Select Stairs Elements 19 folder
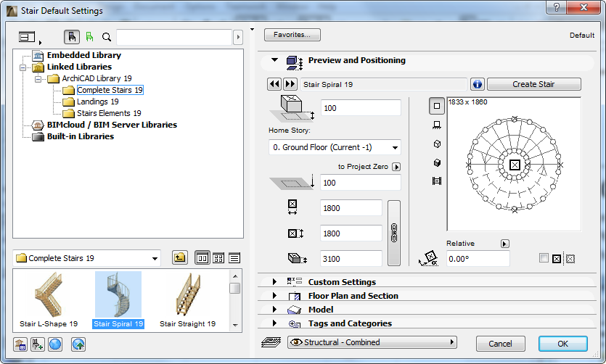 109,113
